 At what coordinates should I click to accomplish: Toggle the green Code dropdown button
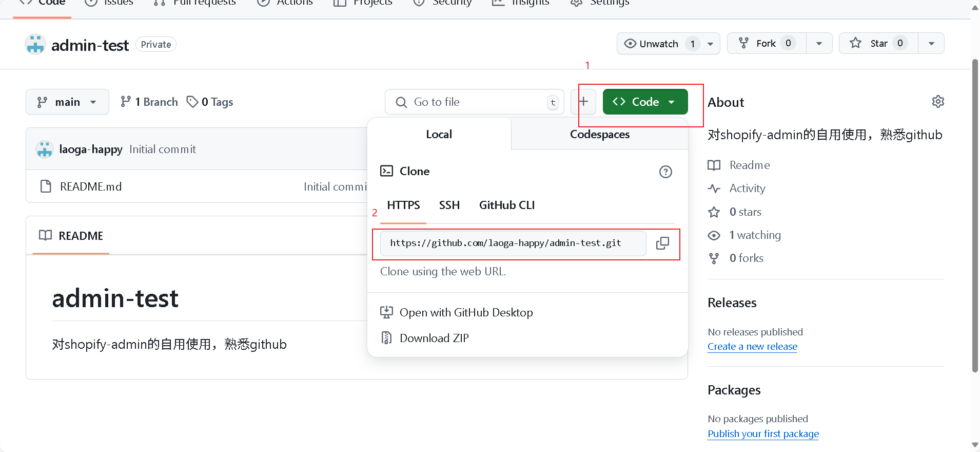click(645, 102)
